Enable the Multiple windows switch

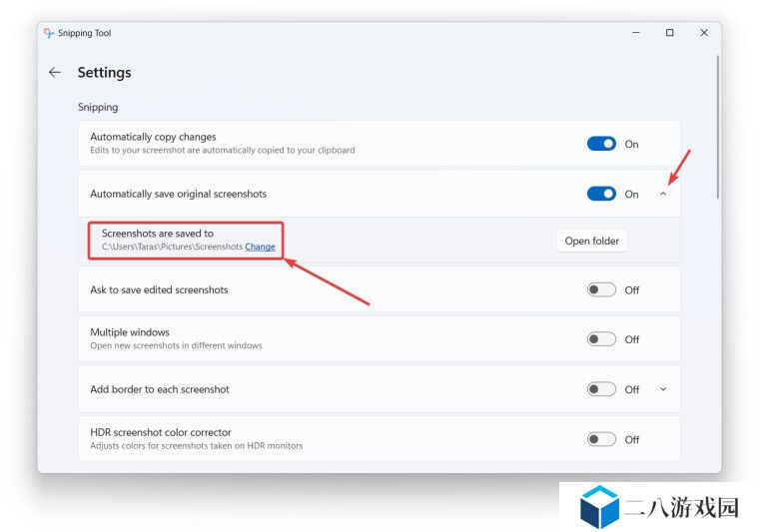601,339
